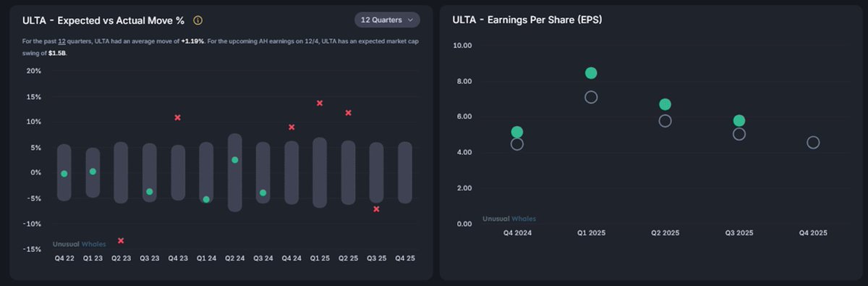Click the Q2 2025 label on EPS chart

[x=665, y=233]
